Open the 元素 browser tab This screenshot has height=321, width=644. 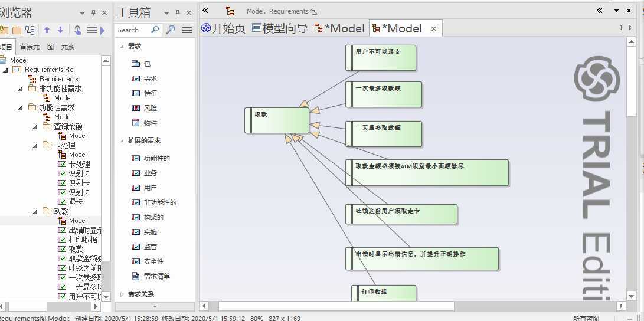(x=68, y=47)
